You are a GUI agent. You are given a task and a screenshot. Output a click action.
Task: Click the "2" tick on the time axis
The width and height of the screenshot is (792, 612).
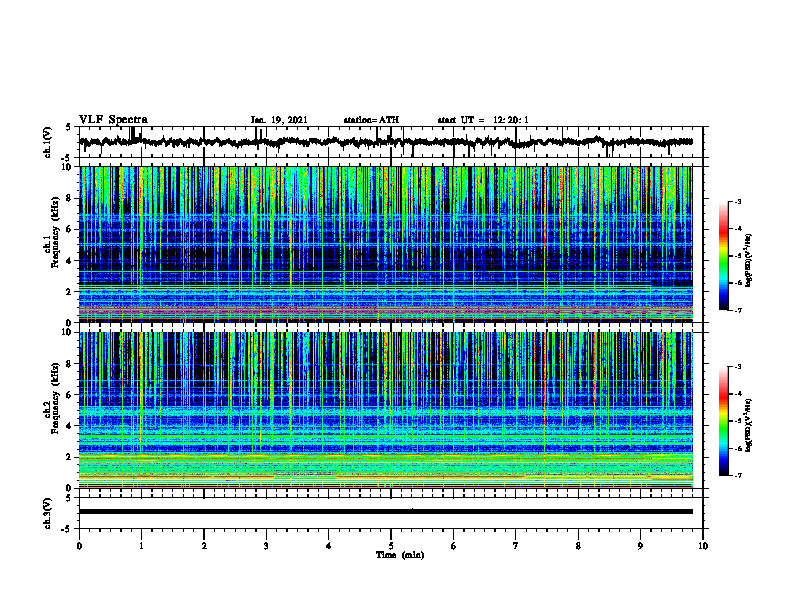[x=204, y=546]
